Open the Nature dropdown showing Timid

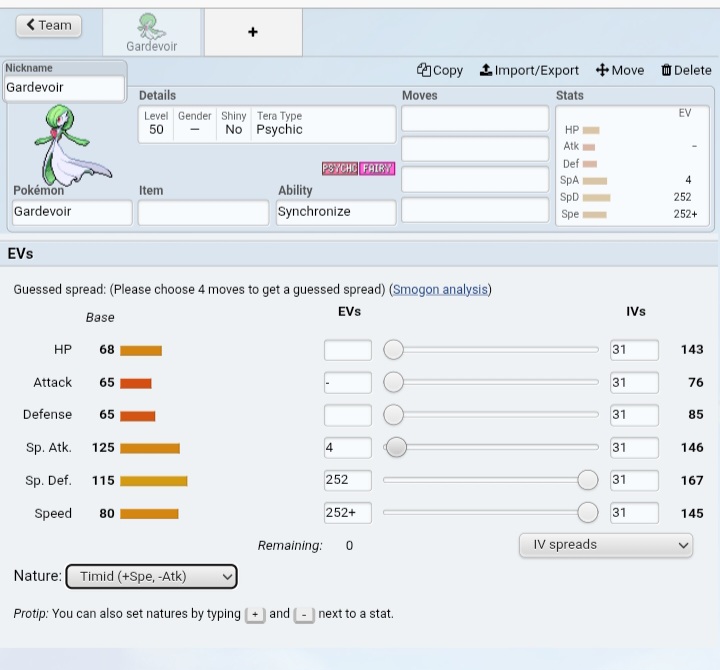pyautogui.click(x=152, y=576)
